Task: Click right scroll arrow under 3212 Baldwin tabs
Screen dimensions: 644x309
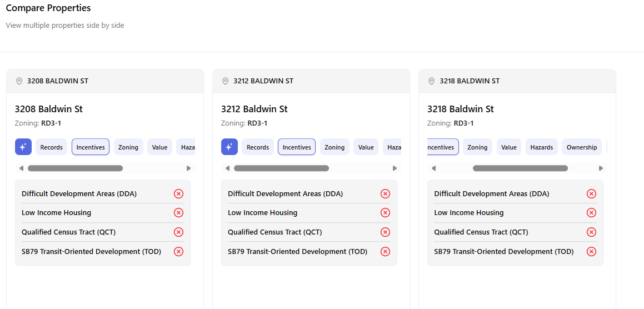Action: point(395,168)
